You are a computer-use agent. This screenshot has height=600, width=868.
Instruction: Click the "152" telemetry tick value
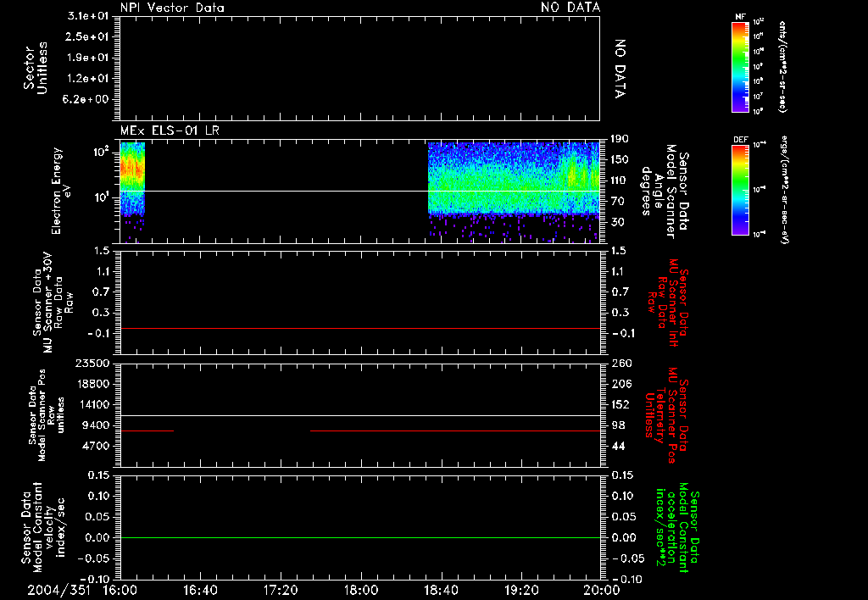click(620, 404)
